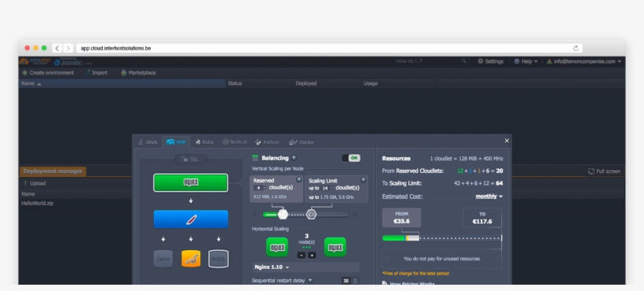This screenshot has height=291, width=644.
Task: Click the right NGINX node icon
Action: pyautogui.click(x=335, y=248)
